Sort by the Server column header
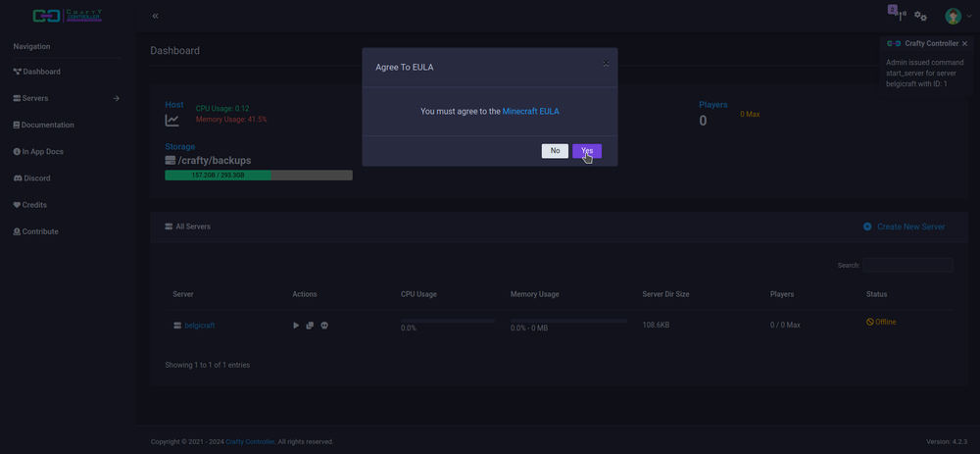This screenshot has height=454, width=980. click(x=183, y=294)
